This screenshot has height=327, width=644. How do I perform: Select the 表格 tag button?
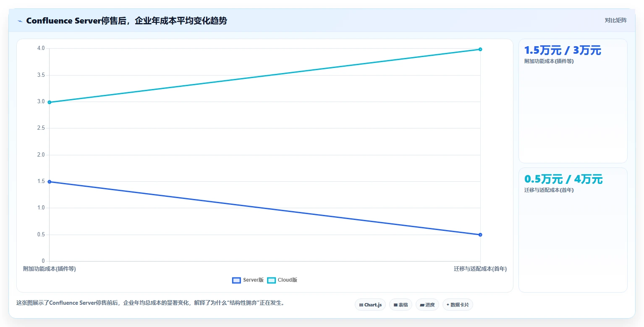(x=401, y=305)
